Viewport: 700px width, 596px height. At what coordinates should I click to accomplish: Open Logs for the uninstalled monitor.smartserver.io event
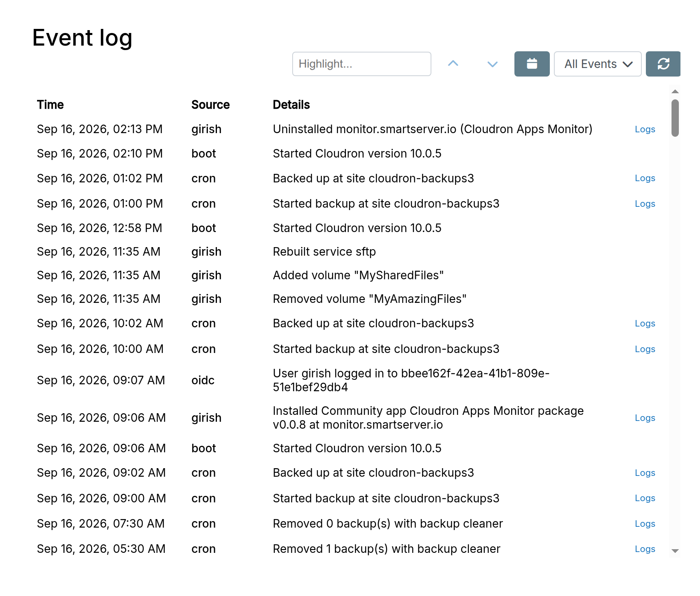(x=645, y=129)
